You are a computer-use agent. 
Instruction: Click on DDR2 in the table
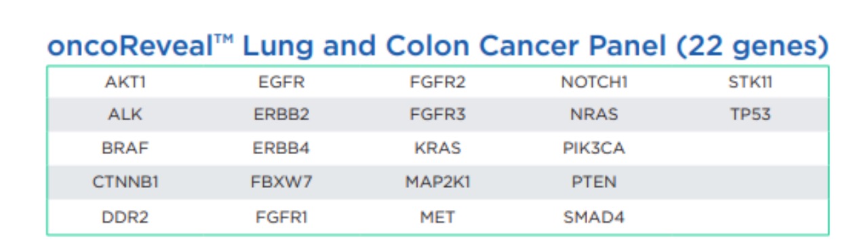(x=125, y=217)
